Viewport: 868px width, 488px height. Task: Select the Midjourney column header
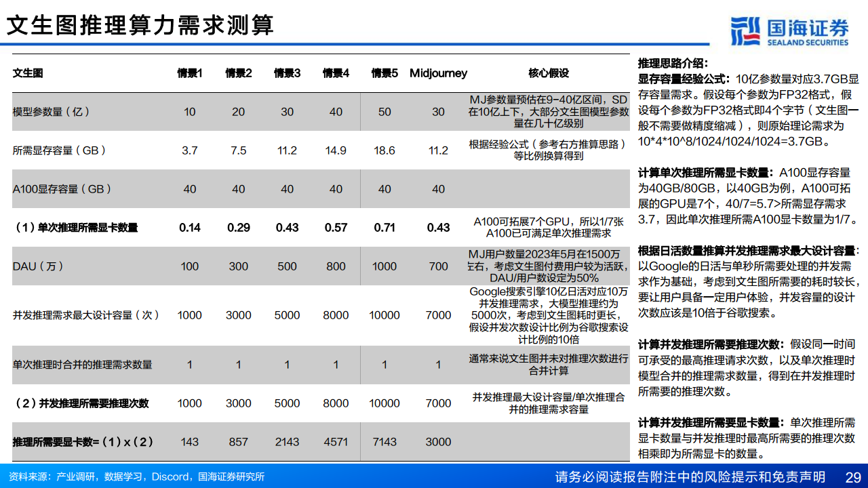[x=439, y=73]
